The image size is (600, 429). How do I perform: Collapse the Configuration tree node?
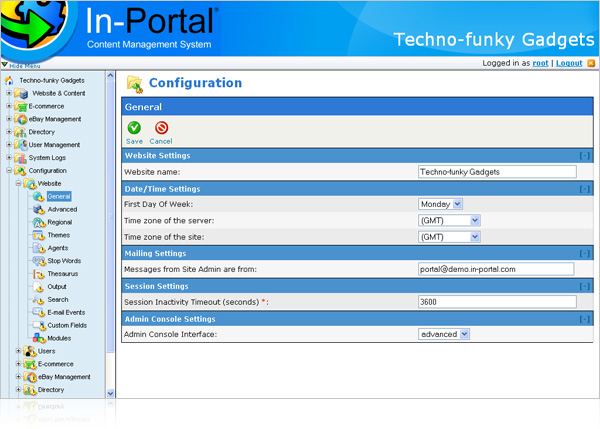tap(9, 170)
